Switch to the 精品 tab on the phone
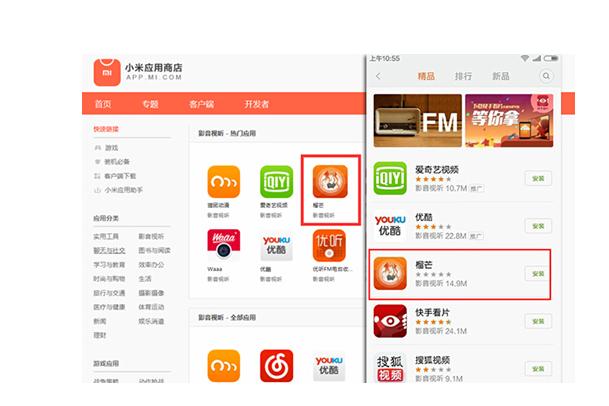 426,76
